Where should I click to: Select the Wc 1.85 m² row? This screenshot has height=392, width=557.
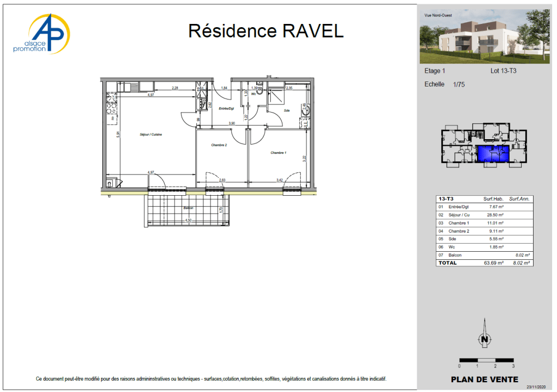pyautogui.click(x=485, y=247)
